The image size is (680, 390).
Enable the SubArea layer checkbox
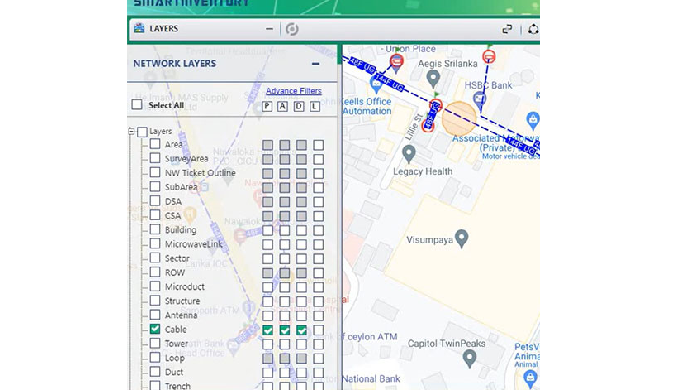[155, 187]
